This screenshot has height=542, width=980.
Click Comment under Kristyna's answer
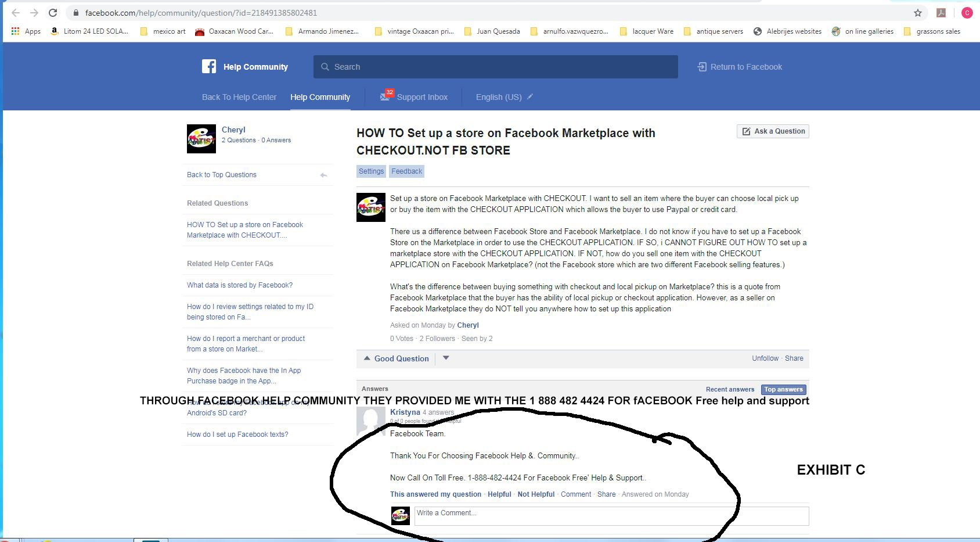pyautogui.click(x=576, y=494)
